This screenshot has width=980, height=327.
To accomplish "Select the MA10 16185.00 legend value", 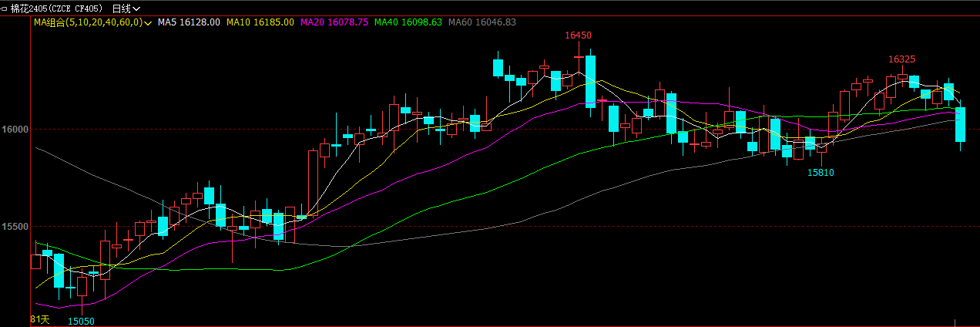I will click(260, 22).
